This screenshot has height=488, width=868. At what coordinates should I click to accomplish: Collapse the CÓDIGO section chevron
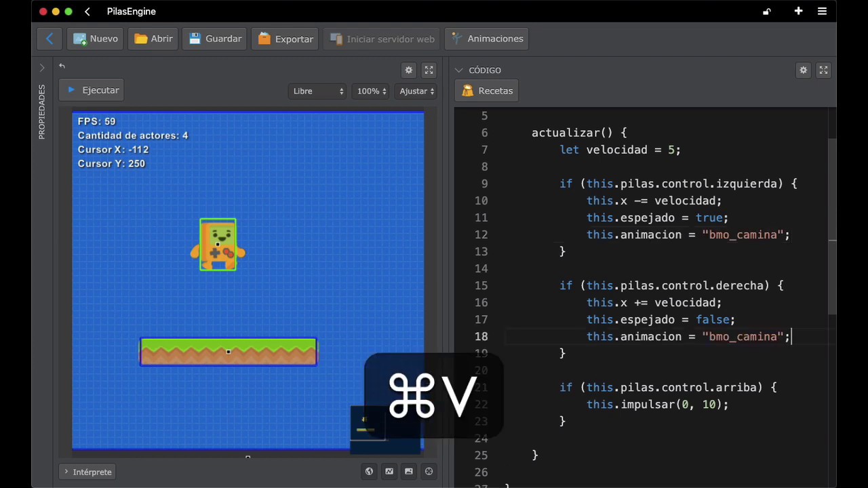(459, 70)
